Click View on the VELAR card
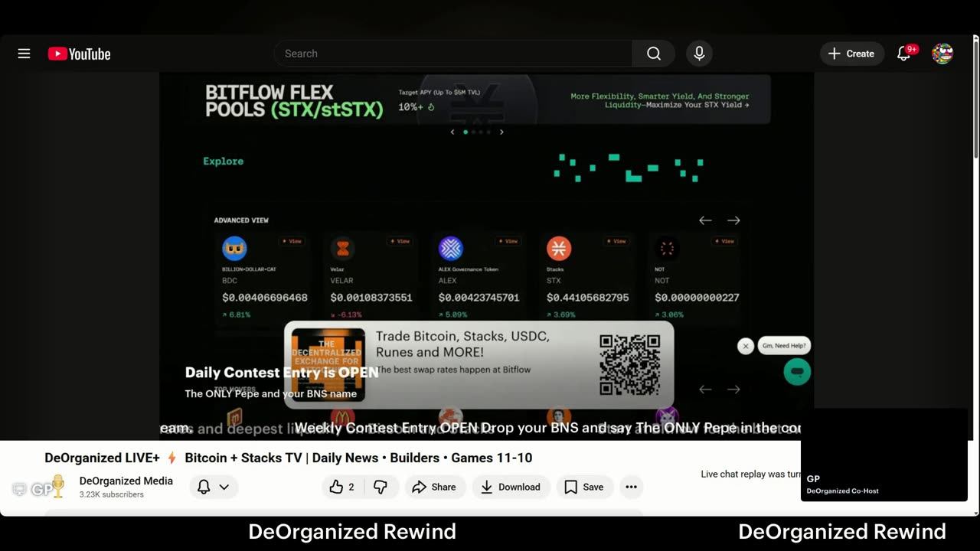This screenshot has height=551, width=980. (x=400, y=241)
